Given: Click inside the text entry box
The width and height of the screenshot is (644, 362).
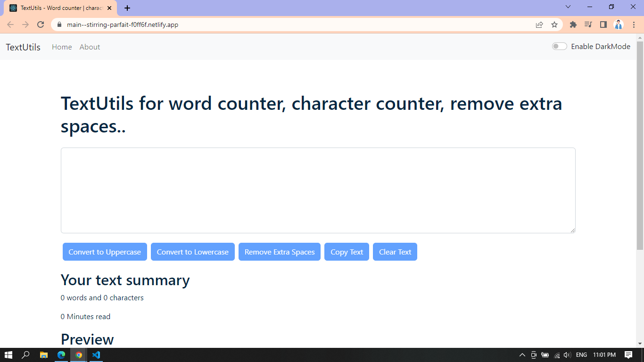Looking at the screenshot, I should (318, 189).
